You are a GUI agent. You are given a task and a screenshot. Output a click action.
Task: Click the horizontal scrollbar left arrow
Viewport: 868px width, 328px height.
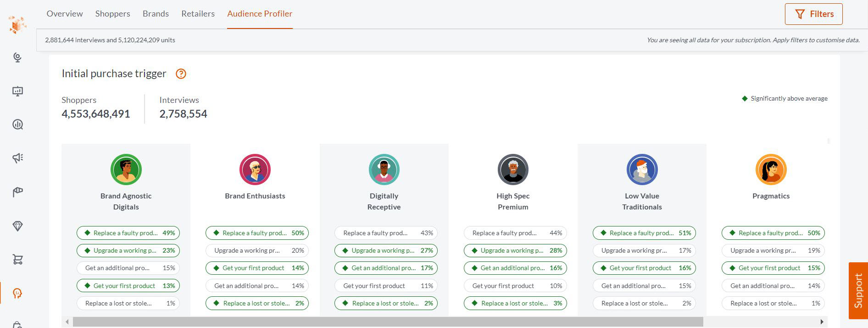click(x=67, y=322)
